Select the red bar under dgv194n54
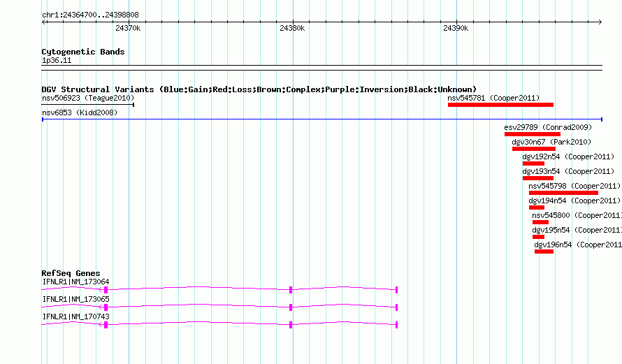 (x=537, y=208)
